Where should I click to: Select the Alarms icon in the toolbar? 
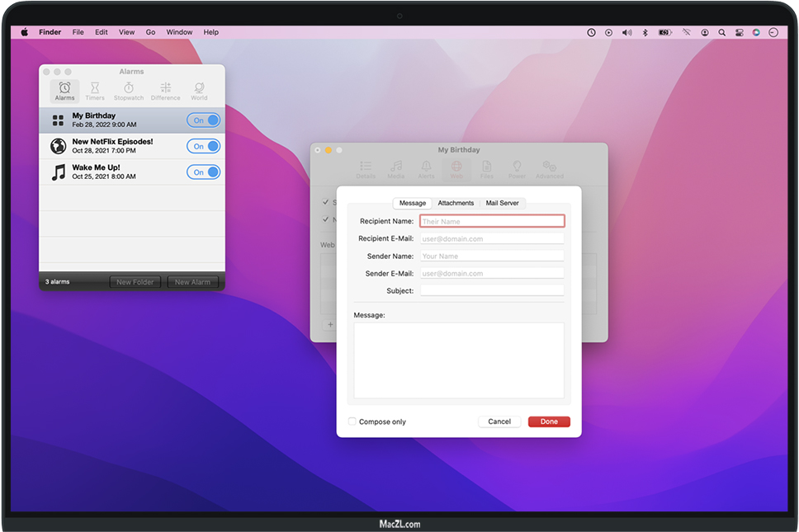pos(64,90)
